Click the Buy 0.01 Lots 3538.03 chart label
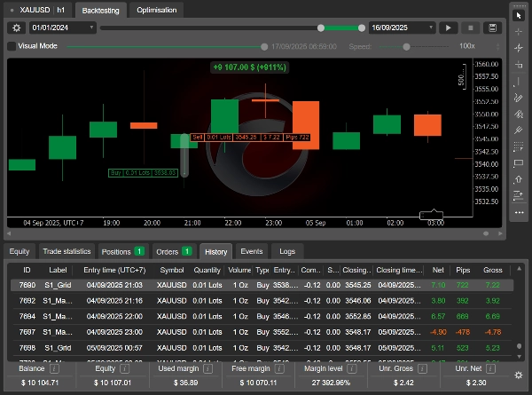Viewport: 532px width, 395px height. coord(143,173)
